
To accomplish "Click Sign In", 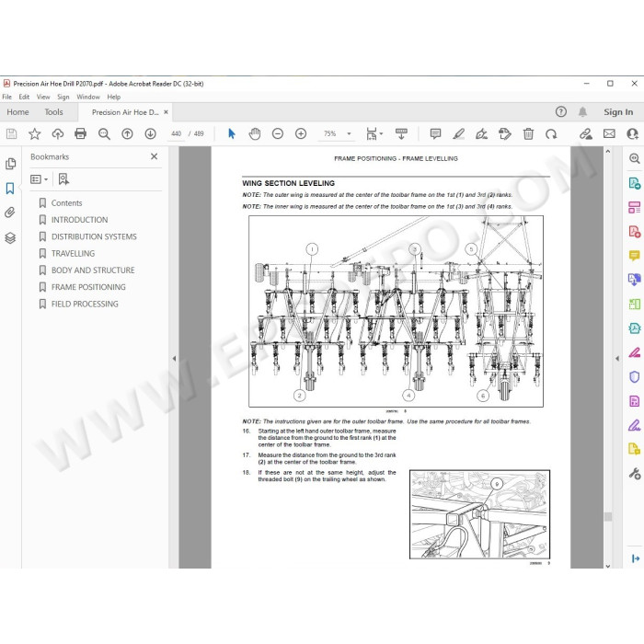I will tap(618, 112).
